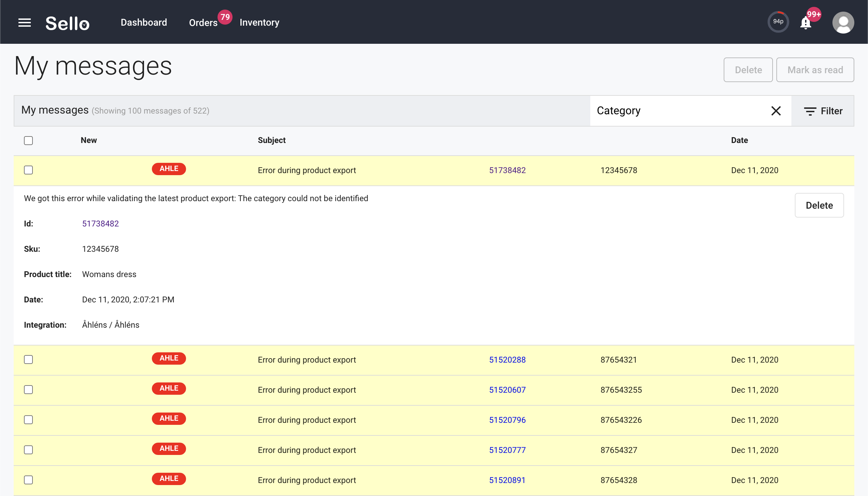Open the 94p progress indicator
Viewport: 868px width, 496px height.
click(x=778, y=22)
